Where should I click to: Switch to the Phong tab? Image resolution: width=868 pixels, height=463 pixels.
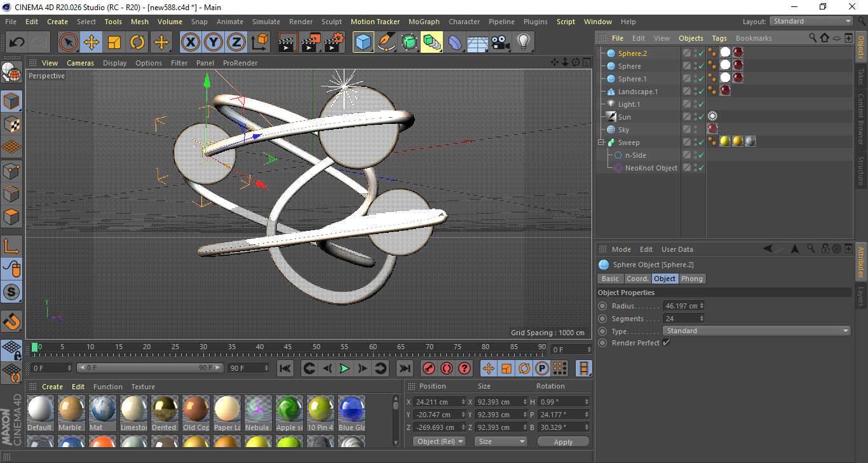(x=692, y=279)
